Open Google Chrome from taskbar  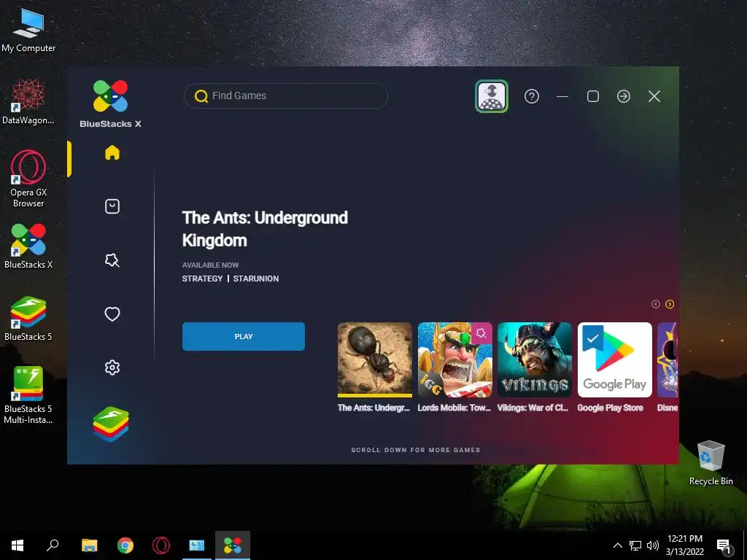click(125, 545)
